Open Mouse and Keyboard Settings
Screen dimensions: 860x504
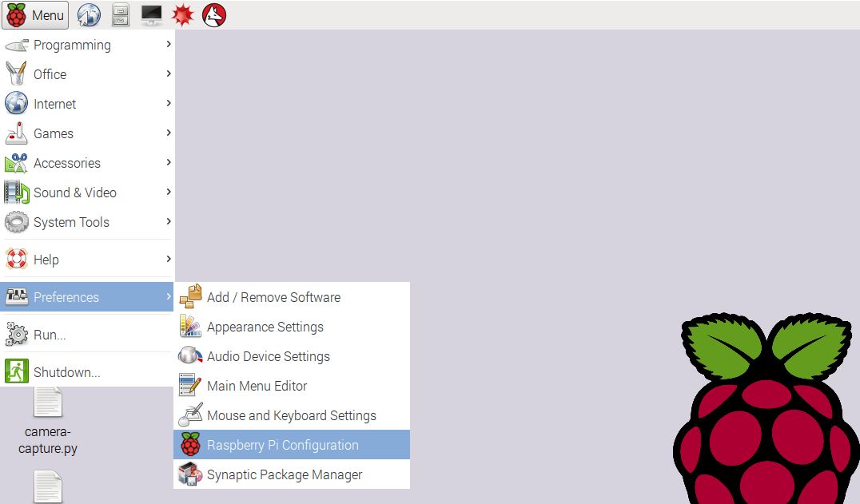[x=291, y=415]
